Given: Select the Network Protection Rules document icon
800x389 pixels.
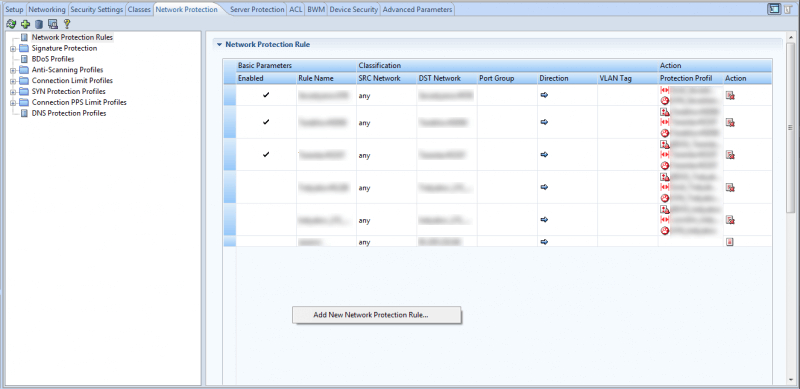Looking at the screenshot, I should (x=24, y=37).
